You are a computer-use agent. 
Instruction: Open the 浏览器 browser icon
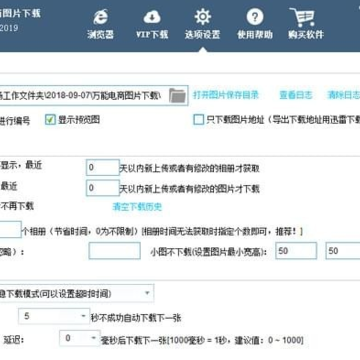[100, 17]
